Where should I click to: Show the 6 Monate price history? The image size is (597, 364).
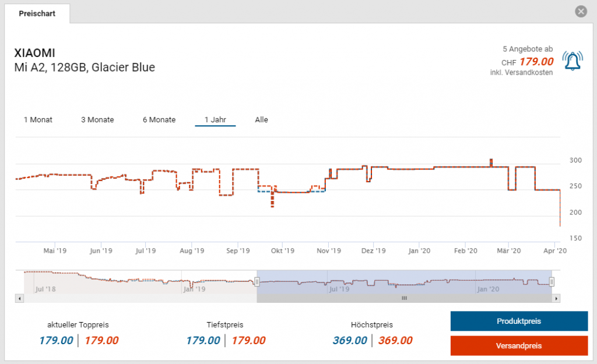[159, 120]
